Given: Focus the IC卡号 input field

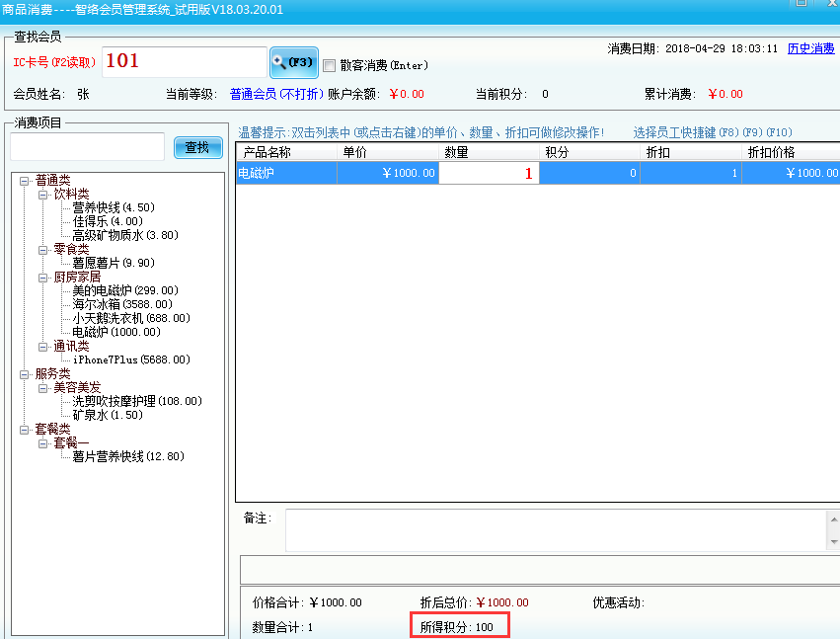Looking at the screenshot, I should coord(185,62).
